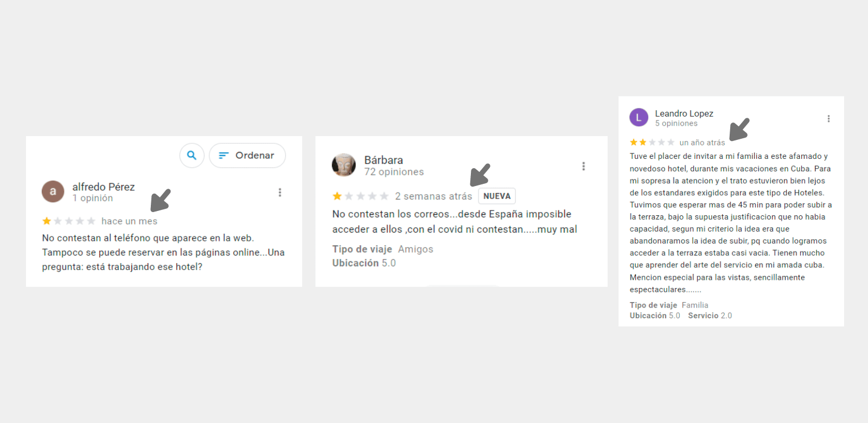Click the arrow pointing at 'hace un mes'
Viewport: 868px width, 423px height.
(161, 200)
